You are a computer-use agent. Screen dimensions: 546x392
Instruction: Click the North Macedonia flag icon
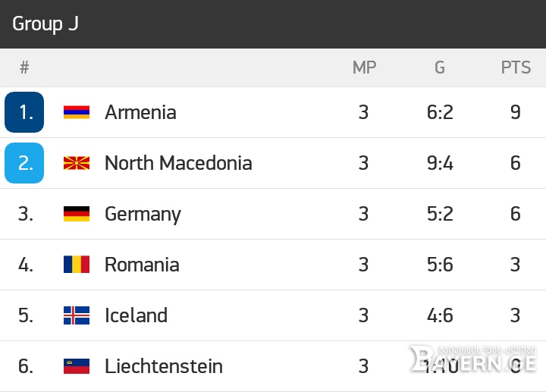pos(77,163)
